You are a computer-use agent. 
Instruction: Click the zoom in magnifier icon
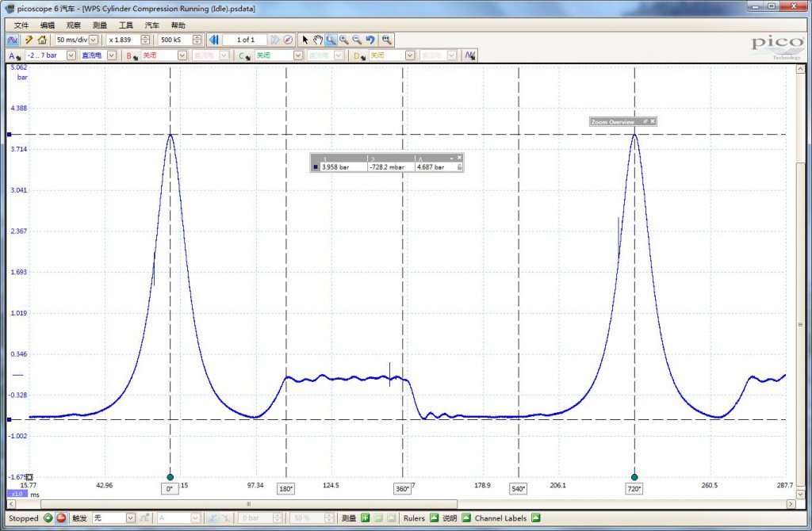[344, 40]
